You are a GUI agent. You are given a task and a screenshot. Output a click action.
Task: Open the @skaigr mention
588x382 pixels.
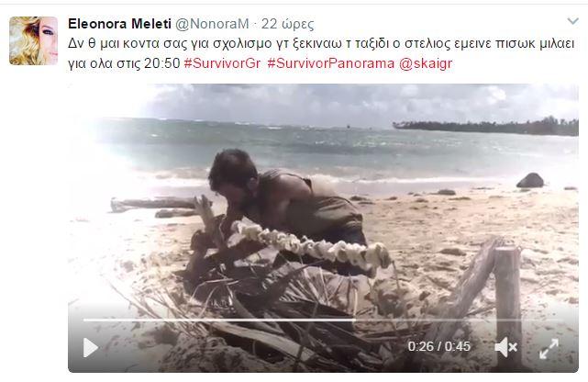pyautogui.click(x=426, y=63)
